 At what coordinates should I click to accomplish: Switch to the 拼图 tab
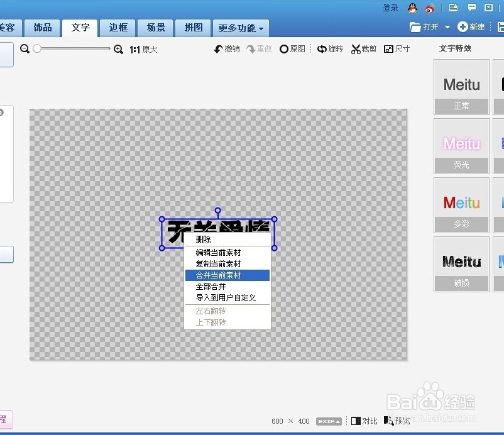tap(193, 28)
